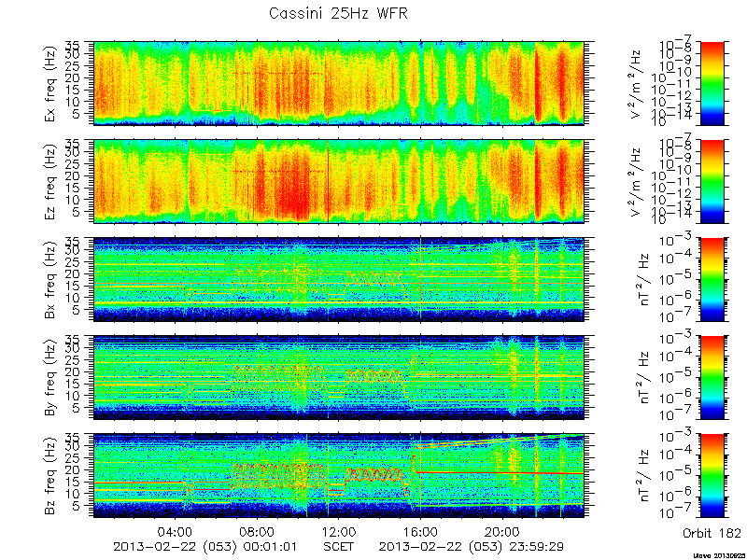
Task: Select the "Bz freq (Hz)" axis label
Action: (x=50, y=475)
